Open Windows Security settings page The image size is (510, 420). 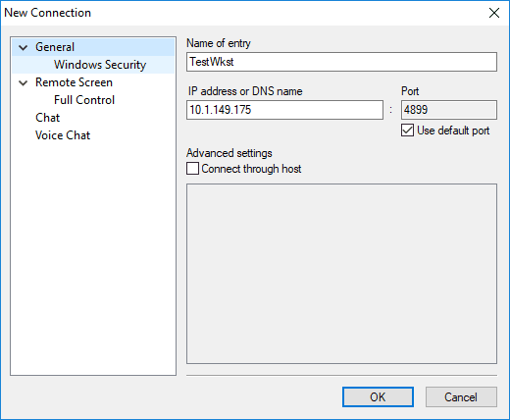100,65
